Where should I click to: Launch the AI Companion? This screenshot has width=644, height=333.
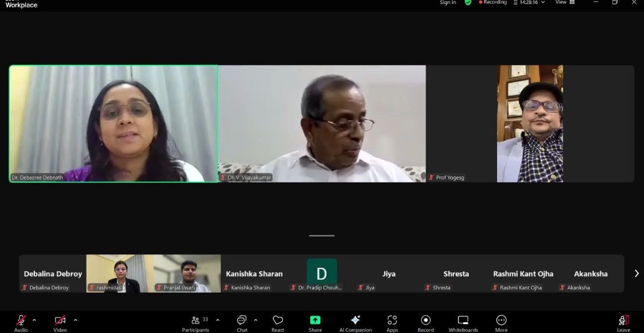356,323
